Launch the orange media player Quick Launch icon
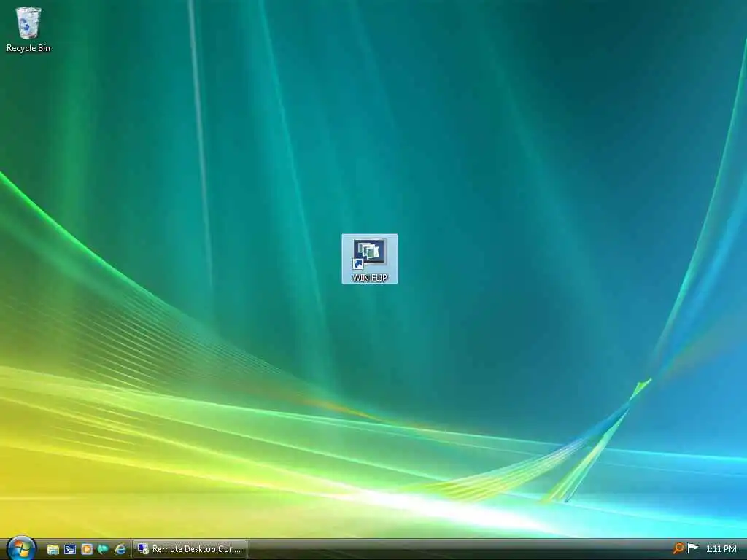747x560 pixels. tap(86, 549)
